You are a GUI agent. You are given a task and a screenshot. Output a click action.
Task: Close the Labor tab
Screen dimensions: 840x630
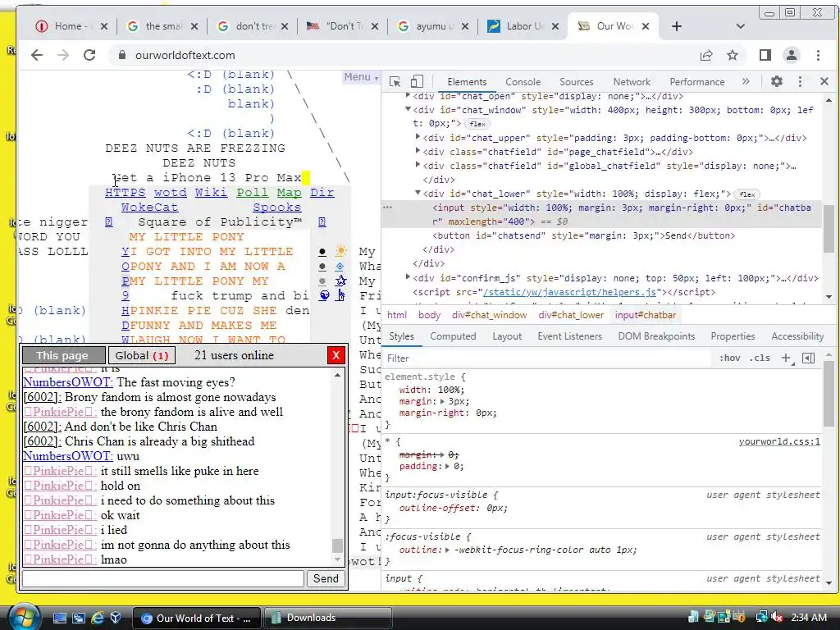point(555,26)
